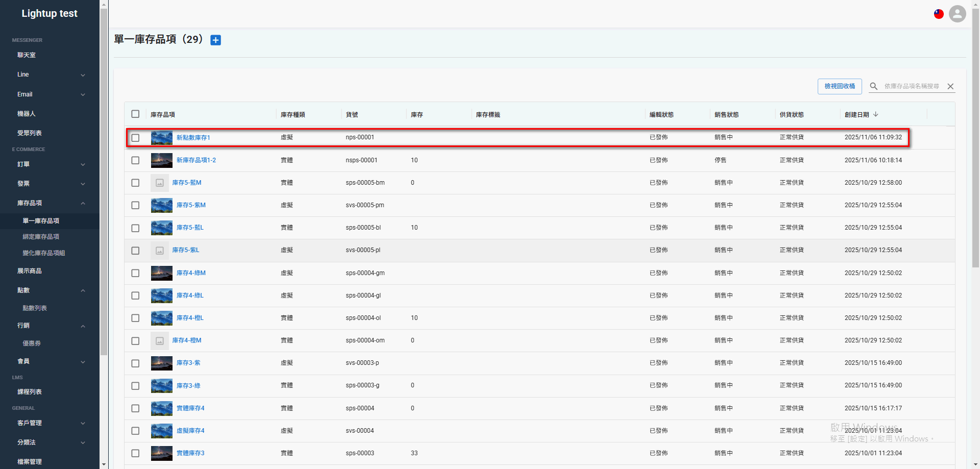Viewport: 980px width, 469px height.
Task: Expand the 客戶管理 sidebar menu
Action: 50,423
